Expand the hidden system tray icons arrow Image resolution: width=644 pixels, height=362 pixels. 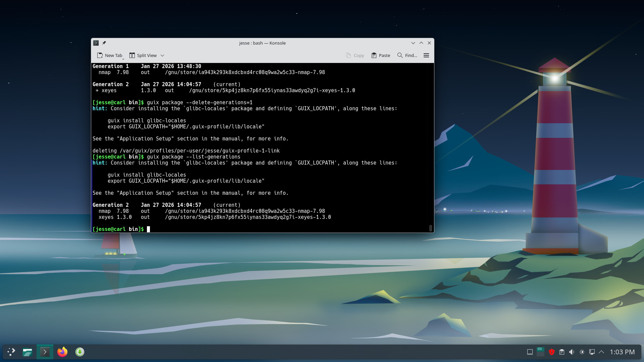[601, 352]
